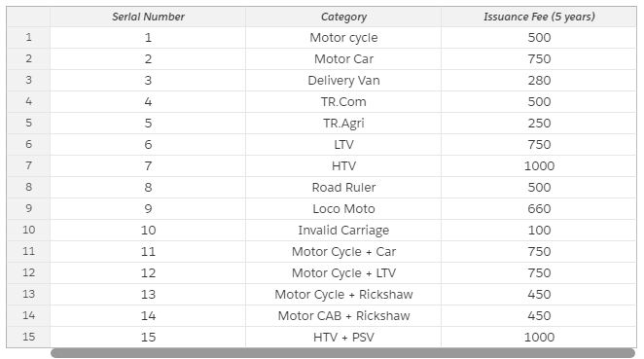
Task: Select the Delivery Van cell
Action: [x=343, y=81]
